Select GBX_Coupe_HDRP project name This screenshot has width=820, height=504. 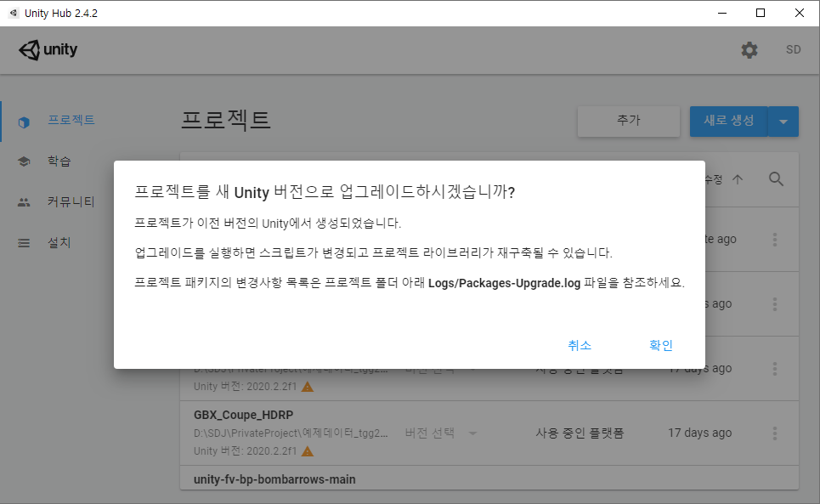243,415
